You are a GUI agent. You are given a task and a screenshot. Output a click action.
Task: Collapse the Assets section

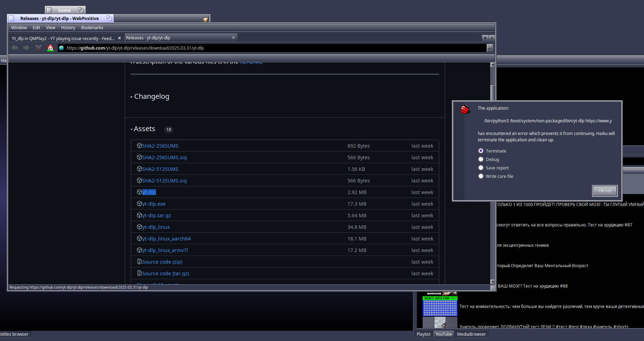coord(143,129)
